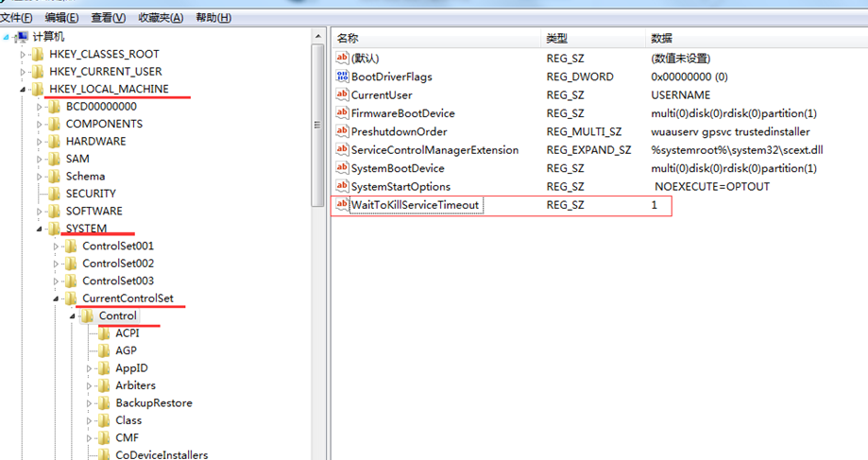Click the SystemStartOptions value icon
868x460 pixels.
tap(342, 186)
